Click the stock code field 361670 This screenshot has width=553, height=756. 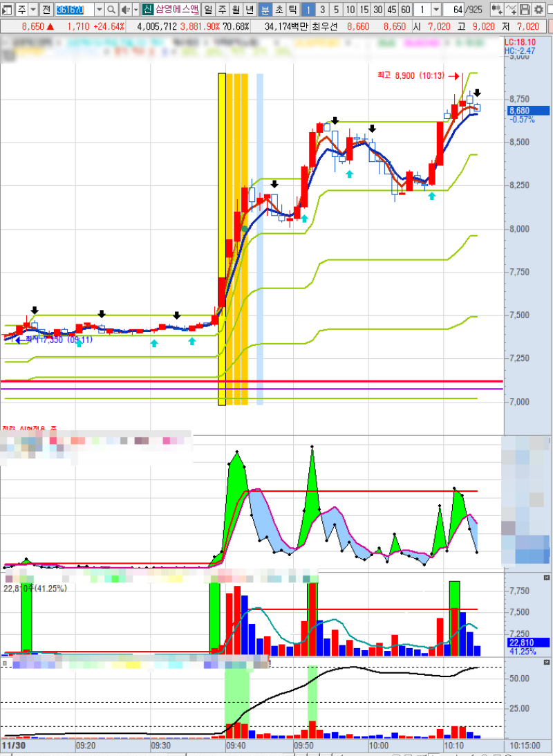(x=74, y=9)
